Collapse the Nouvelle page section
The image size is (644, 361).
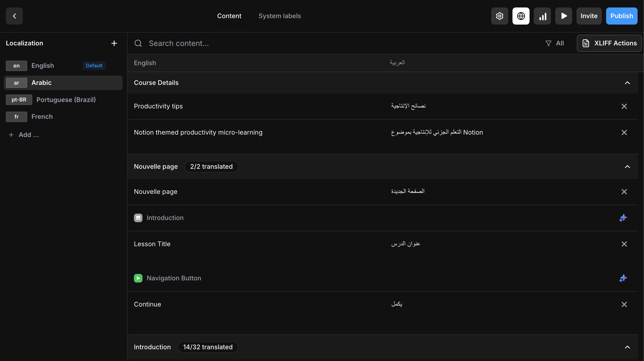click(627, 167)
